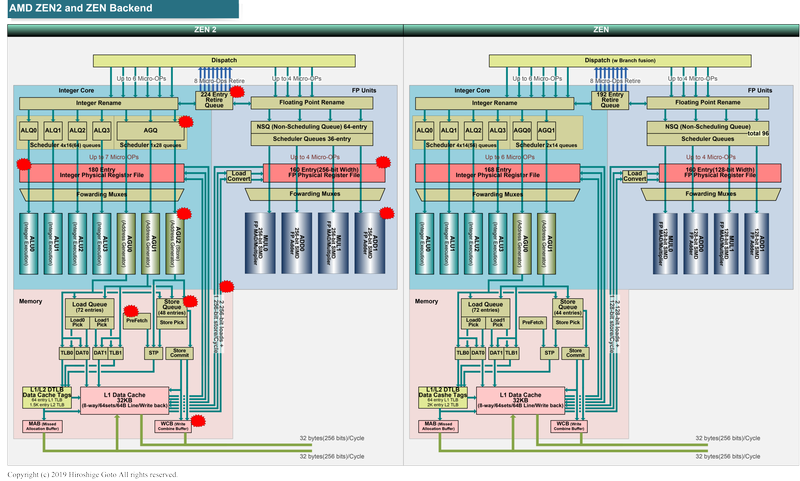Select the 'Store Pick' block in ZEN diagram
The image size is (800, 481).
coord(568,322)
